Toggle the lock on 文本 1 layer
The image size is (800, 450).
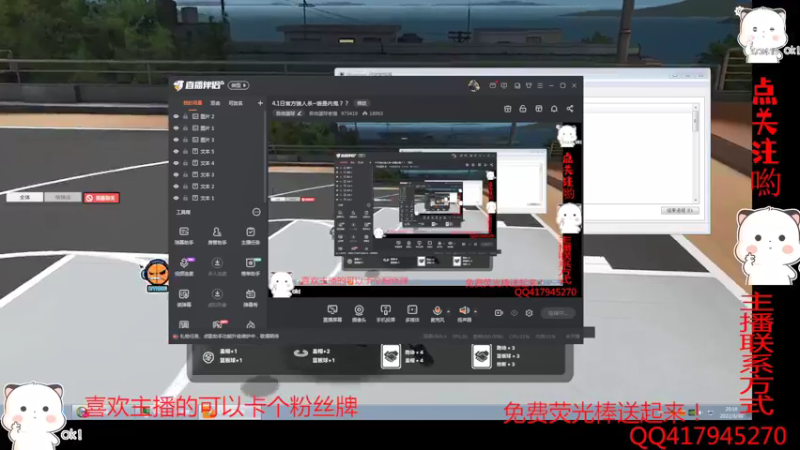(186, 198)
